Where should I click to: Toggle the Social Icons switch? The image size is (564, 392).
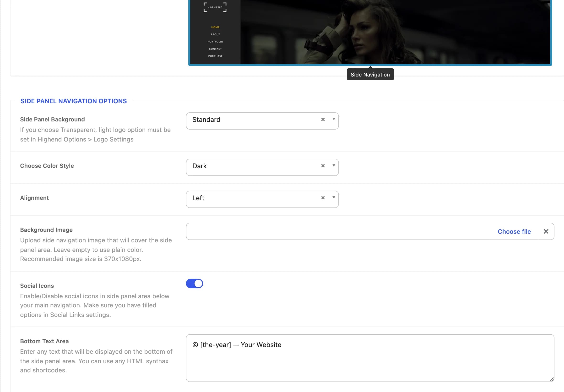195,283
